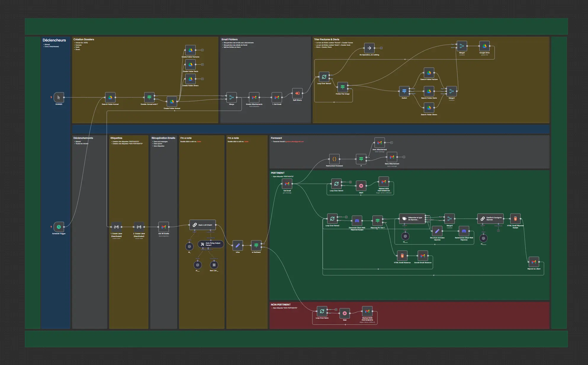
Task: Click the 'Déclencheurs' sticky note heading
Action: click(54, 40)
